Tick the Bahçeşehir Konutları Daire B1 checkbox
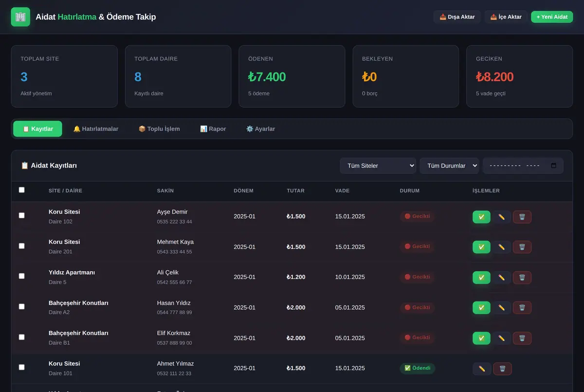584x392 pixels. click(21, 337)
